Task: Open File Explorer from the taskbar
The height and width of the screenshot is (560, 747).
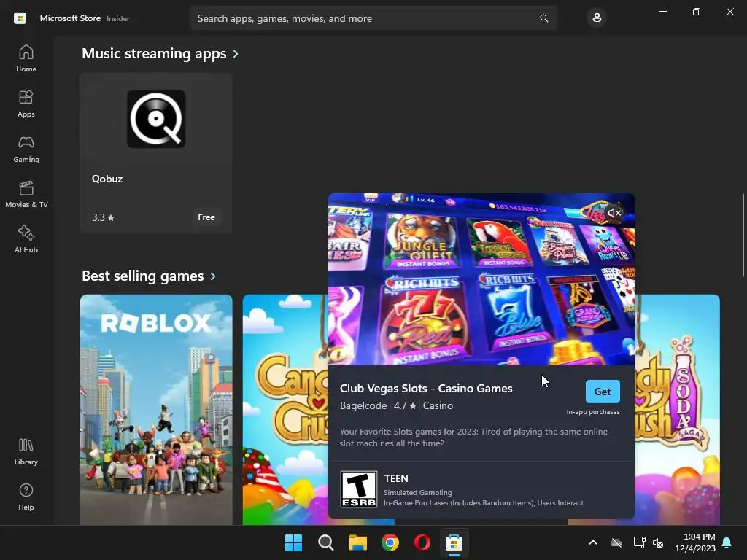Action: tap(357, 542)
